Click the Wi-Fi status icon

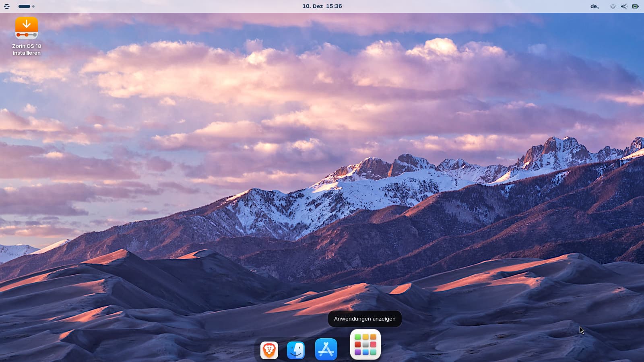[x=613, y=6]
